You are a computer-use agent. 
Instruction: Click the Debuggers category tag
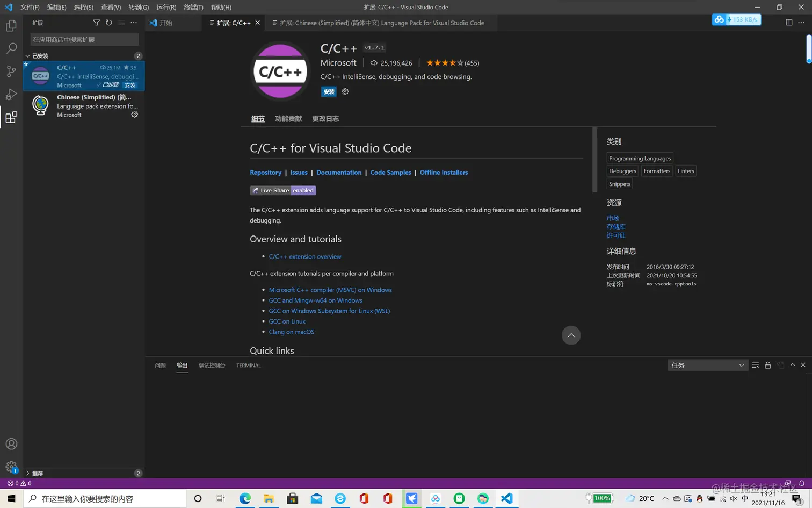[x=622, y=171]
